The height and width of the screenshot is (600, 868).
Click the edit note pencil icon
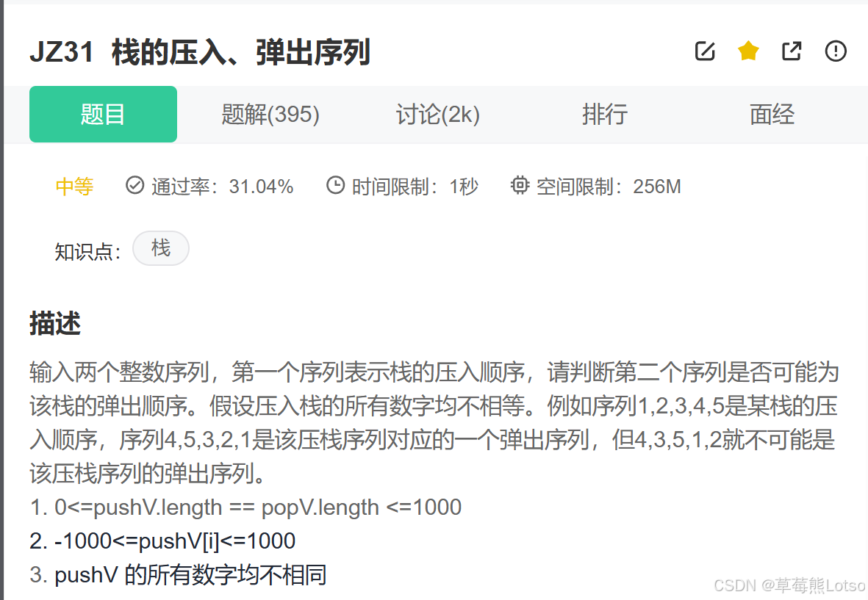tap(705, 51)
